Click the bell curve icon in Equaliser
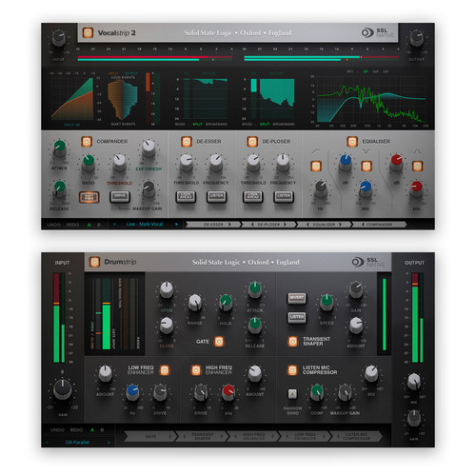The image size is (476, 476). 417,151
